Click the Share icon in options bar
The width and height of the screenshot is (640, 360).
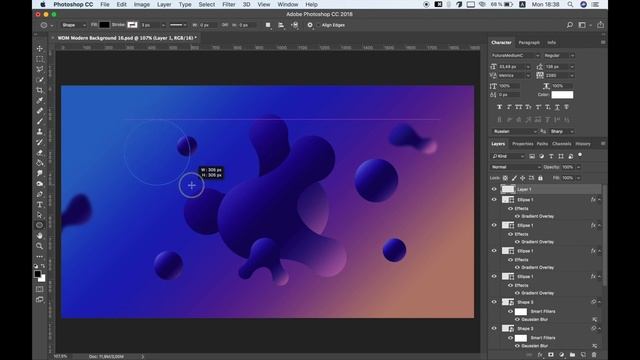coord(600,25)
